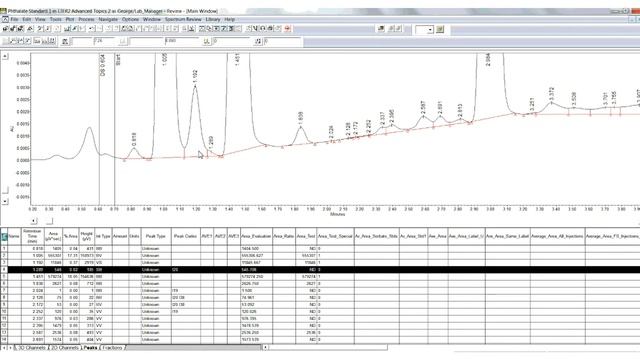Open the Plot menu
Image resolution: width=640 pixels, height=360 pixels.
[70, 19]
